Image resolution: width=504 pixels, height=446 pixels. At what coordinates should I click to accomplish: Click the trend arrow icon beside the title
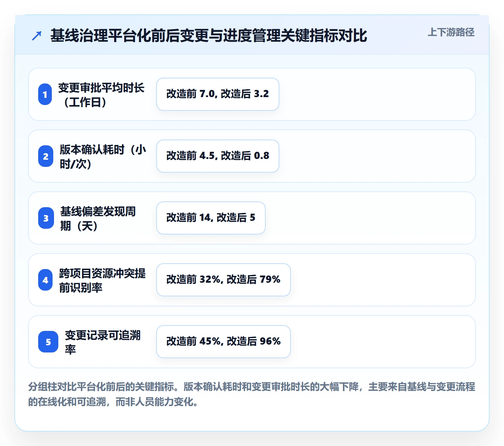point(37,36)
